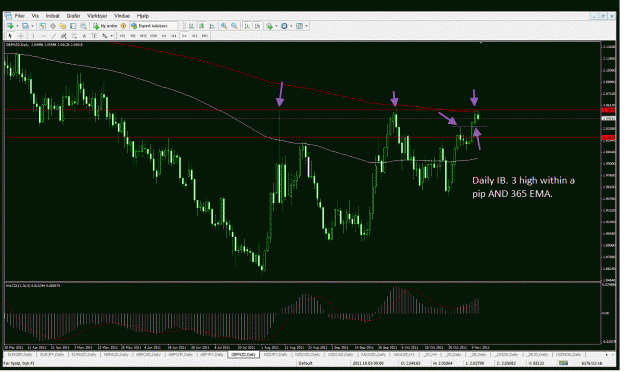Open the Periods clock icon
The height and width of the screenshot is (372, 625).
point(284,26)
